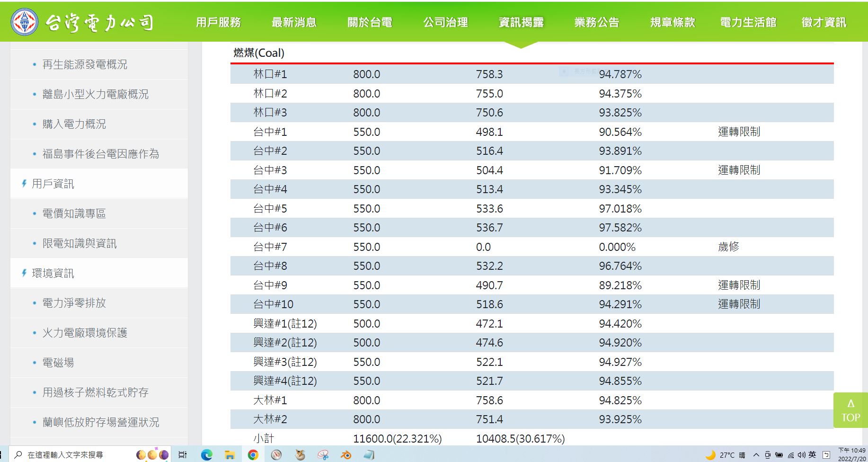Click the 516.4 output value
868x462 pixels.
coord(489,151)
